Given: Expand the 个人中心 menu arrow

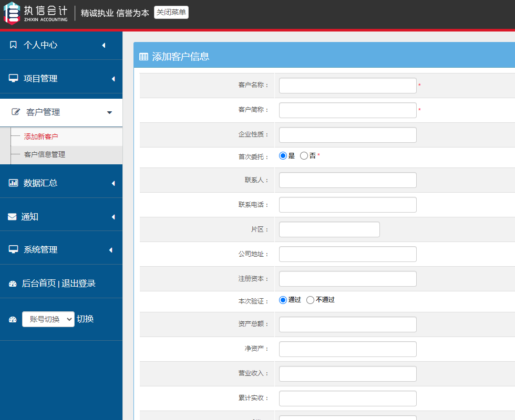Looking at the screenshot, I should 104,45.
